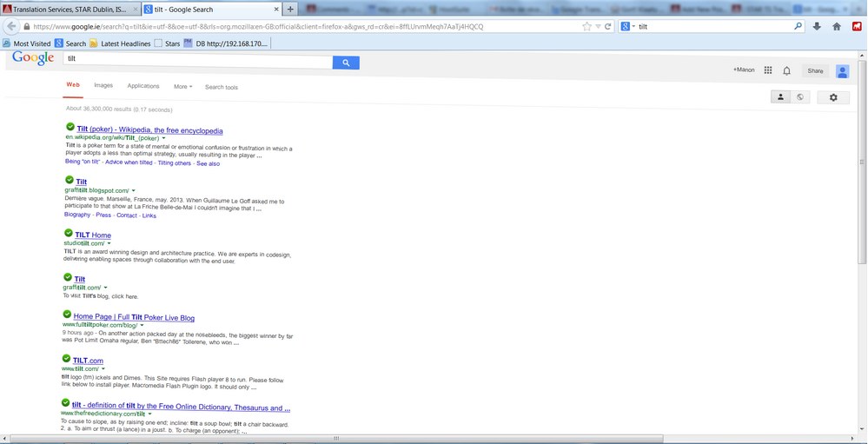This screenshot has width=868, height=444.
Task: Open the Tilt graffitilt.blogspot.com result
Action: tap(82, 182)
